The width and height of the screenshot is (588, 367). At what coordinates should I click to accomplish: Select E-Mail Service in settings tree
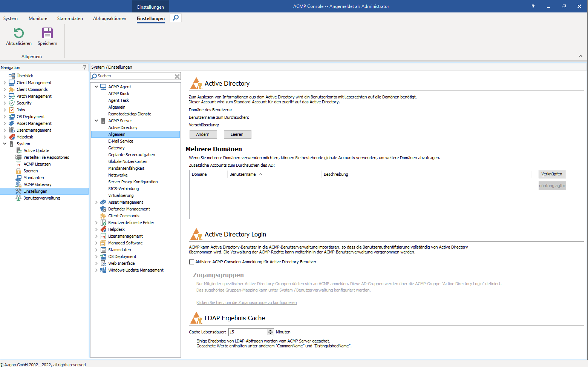[121, 141]
